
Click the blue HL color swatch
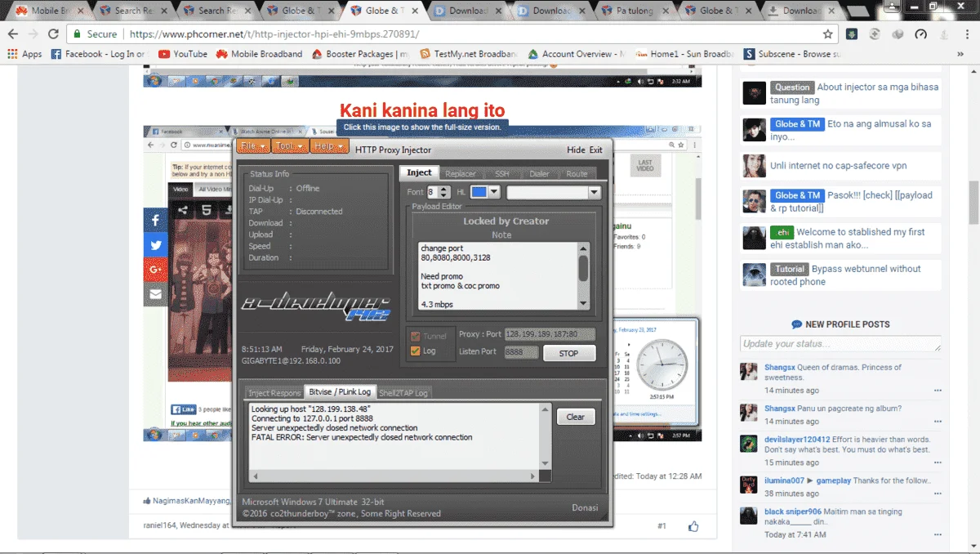[x=479, y=192]
